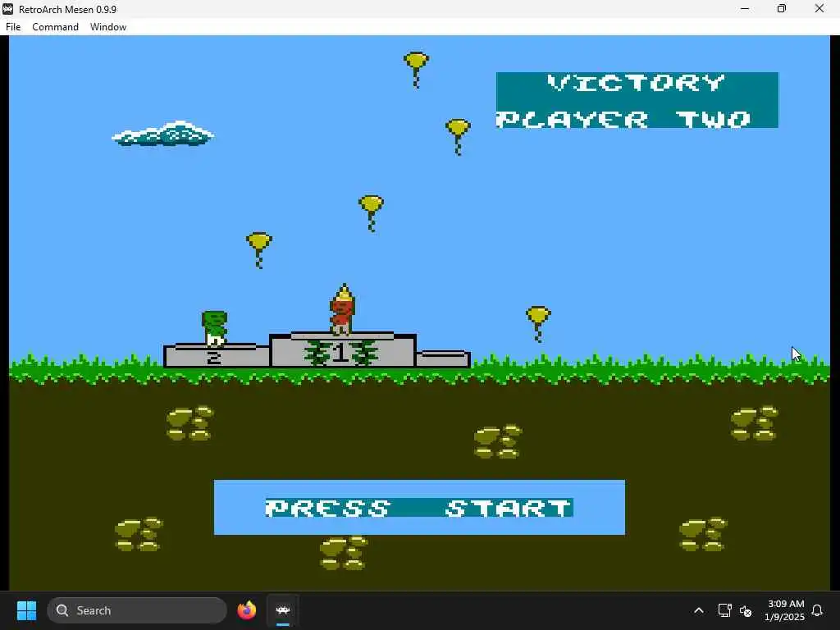Show hidden system tray icons
Screen dimensions: 840x630
pos(699,610)
